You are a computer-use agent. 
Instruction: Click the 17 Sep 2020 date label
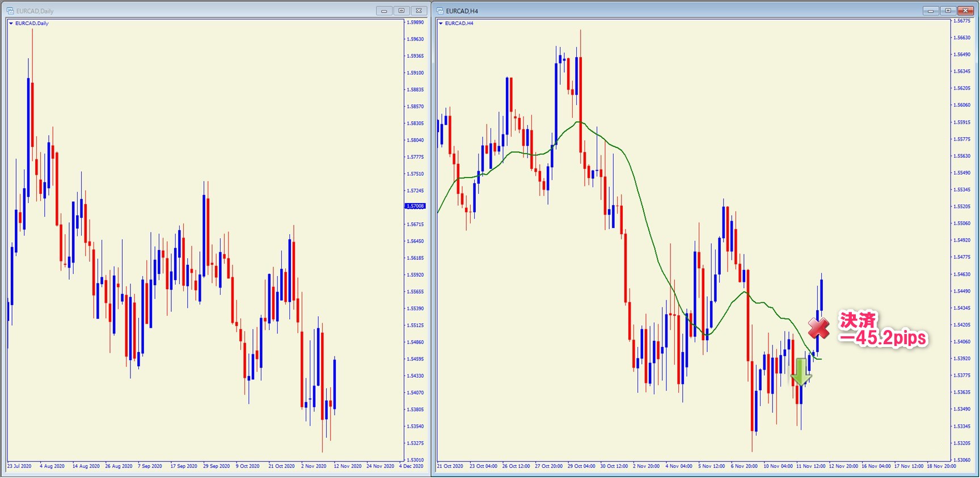coord(184,466)
